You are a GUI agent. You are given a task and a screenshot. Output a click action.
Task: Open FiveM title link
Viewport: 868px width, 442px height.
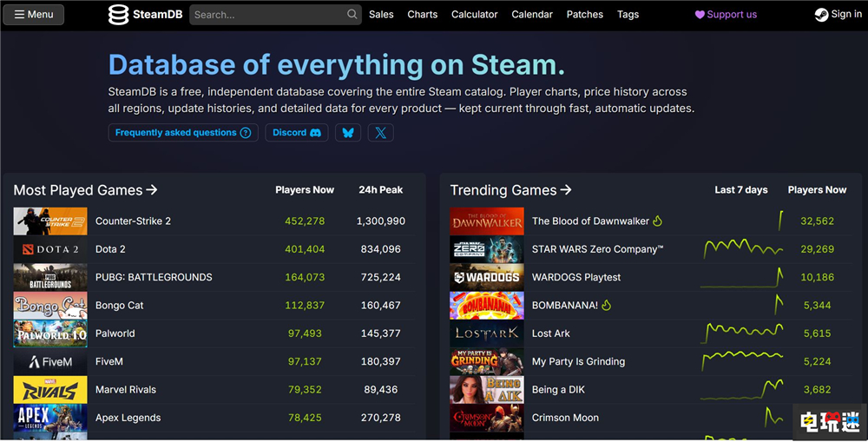click(x=109, y=362)
